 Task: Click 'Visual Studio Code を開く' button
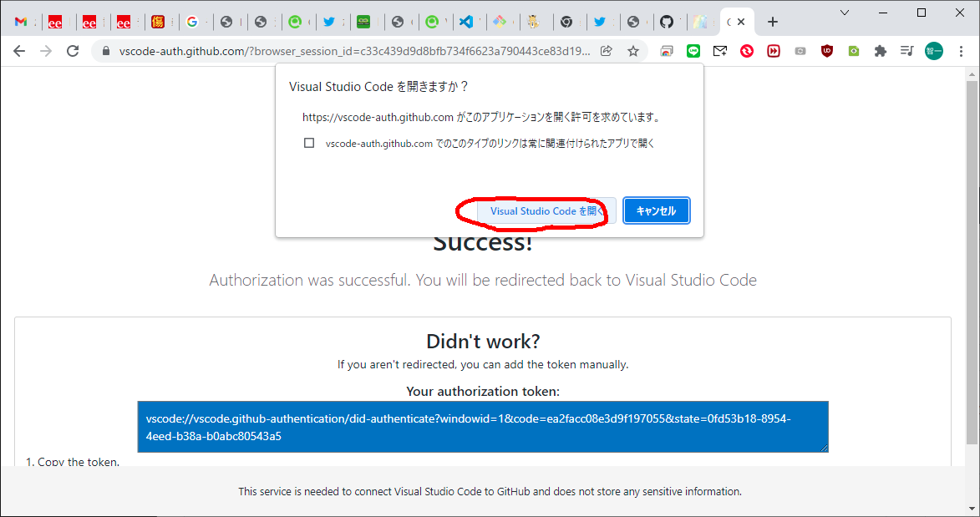coord(546,211)
